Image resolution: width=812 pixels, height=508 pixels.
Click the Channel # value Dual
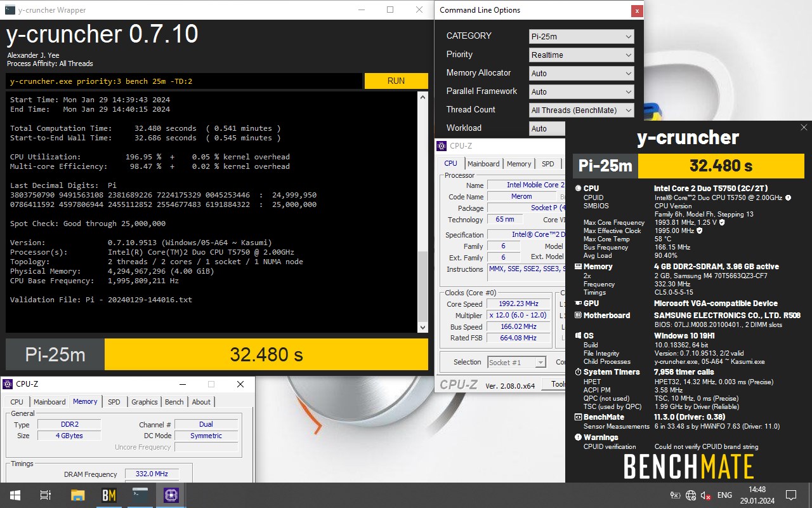pyautogui.click(x=206, y=424)
